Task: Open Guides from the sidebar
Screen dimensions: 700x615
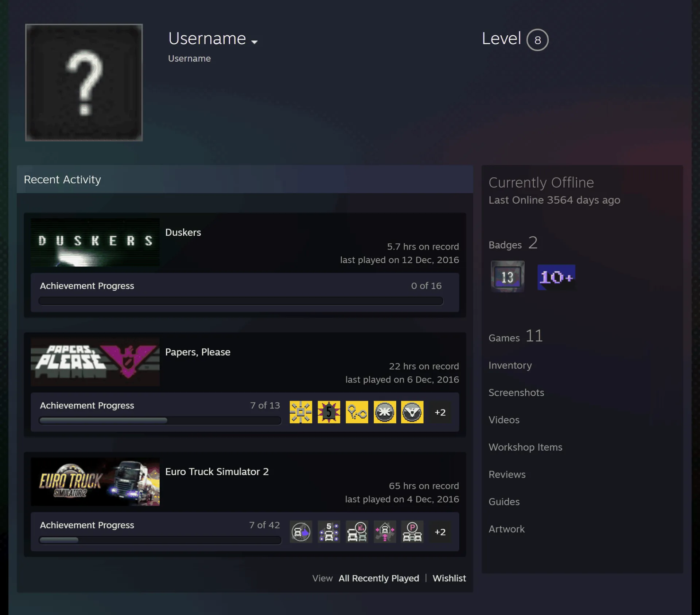Action: (504, 502)
